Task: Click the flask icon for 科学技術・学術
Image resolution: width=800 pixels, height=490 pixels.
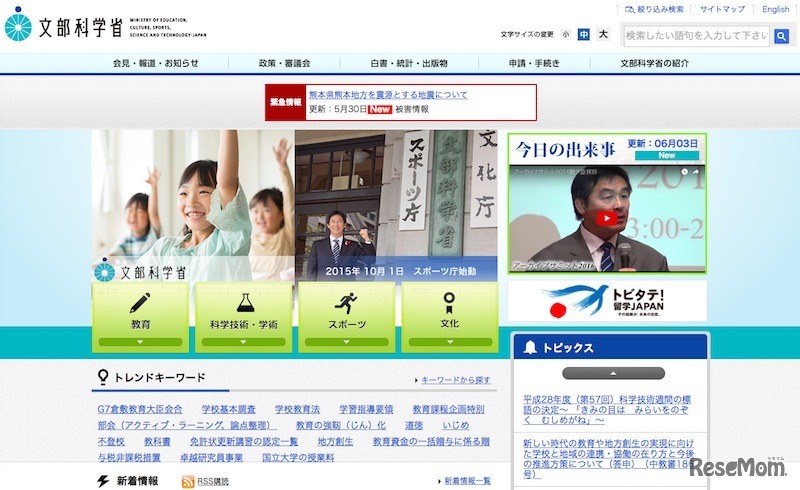Action: coord(245,303)
